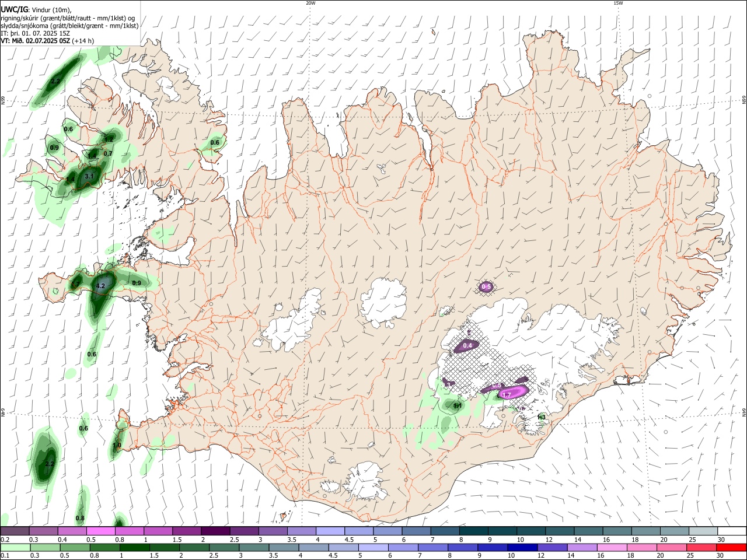The width and height of the screenshot is (747, 560).
Task: Click the 15W longitude label
Action: tap(618, 3)
